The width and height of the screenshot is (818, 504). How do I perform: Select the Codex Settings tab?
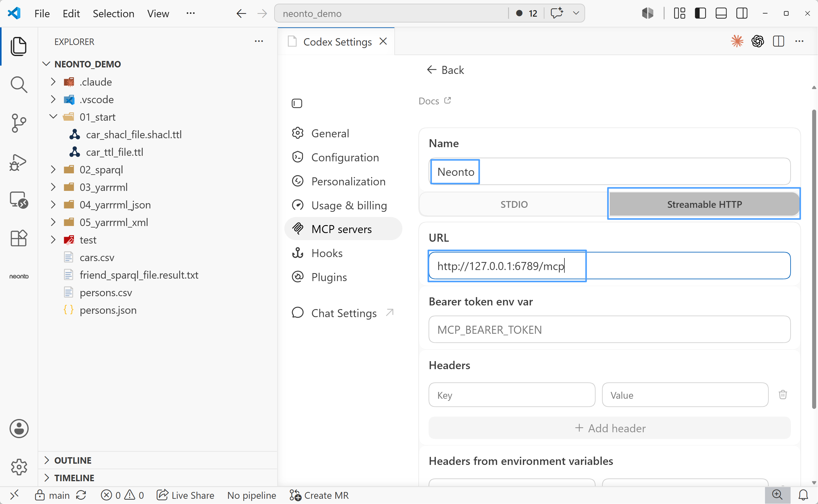[x=336, y=42]
